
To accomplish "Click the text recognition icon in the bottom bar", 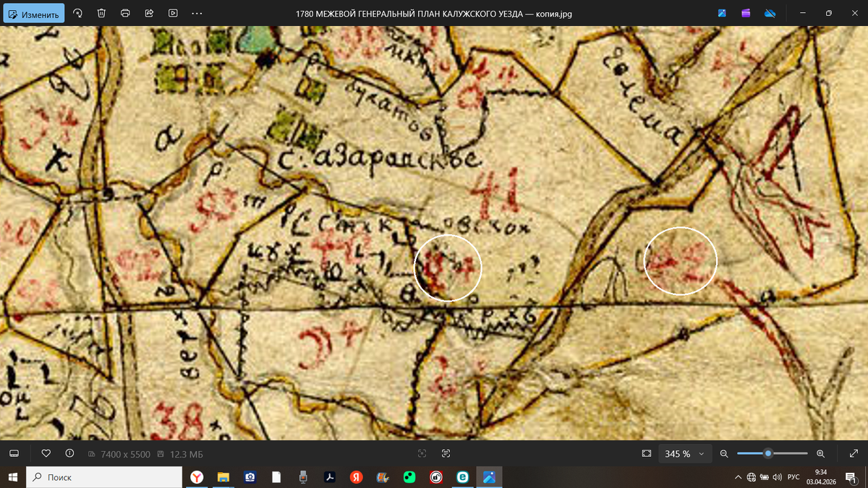I will coord(446,453).
